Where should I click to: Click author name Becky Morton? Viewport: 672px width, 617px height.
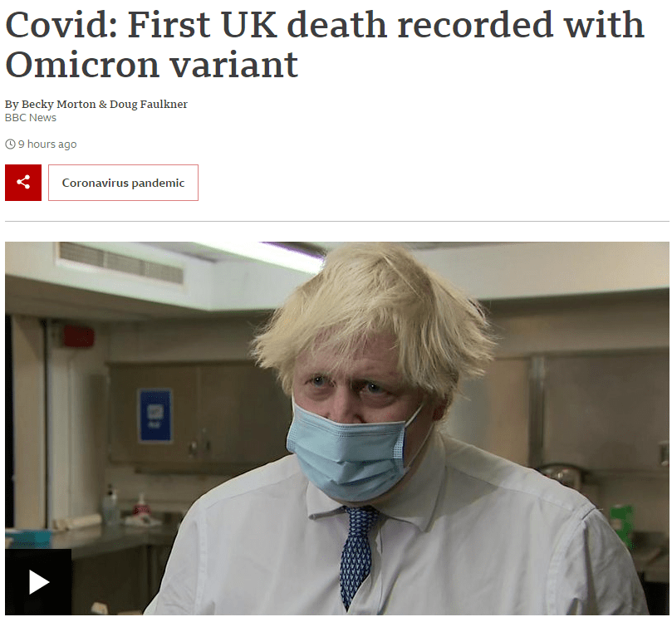tap(59, 104)
